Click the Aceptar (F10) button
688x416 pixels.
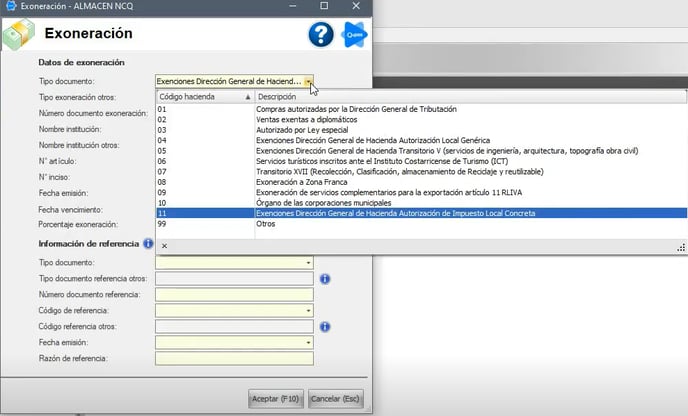(x=276, y=399)
